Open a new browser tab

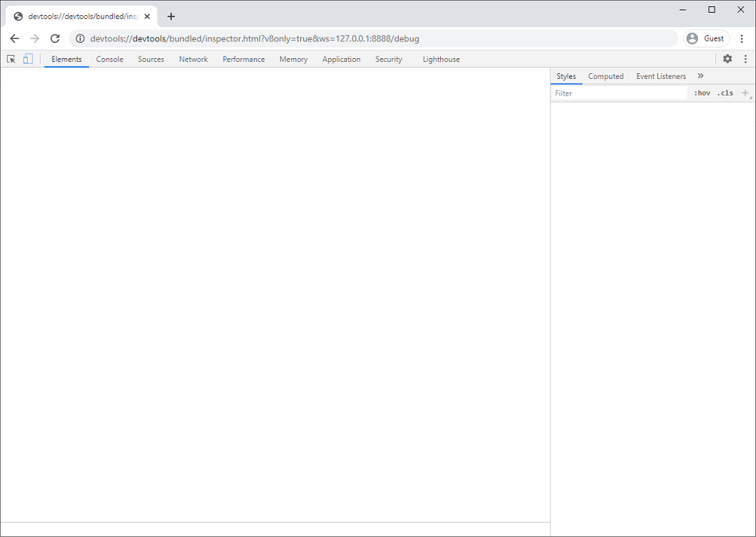(x=171, y=17)
